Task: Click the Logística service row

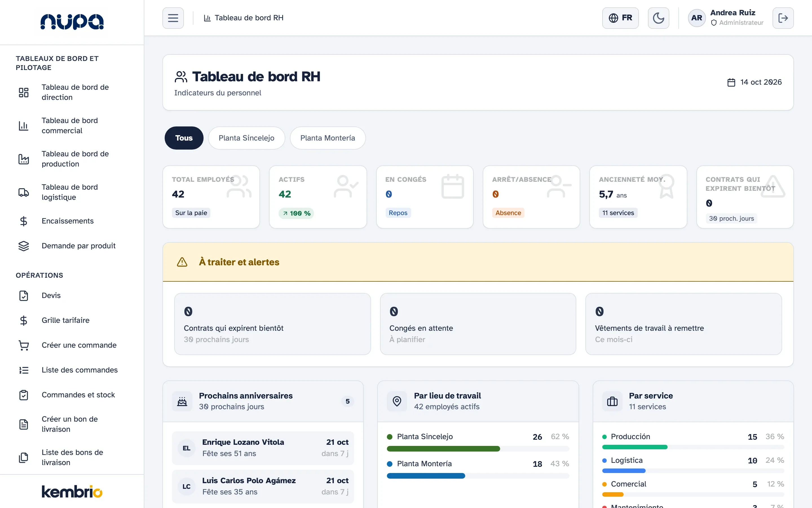Action: (x=693, y=464)
